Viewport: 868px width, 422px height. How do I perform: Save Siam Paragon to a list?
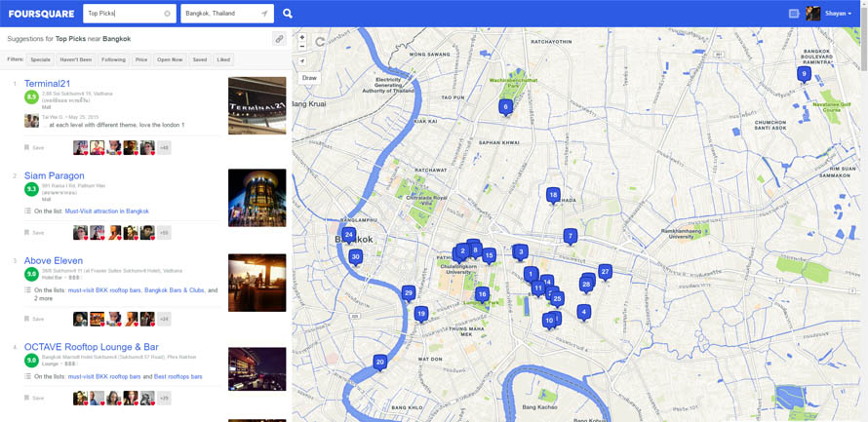click(x=34, y=233)
